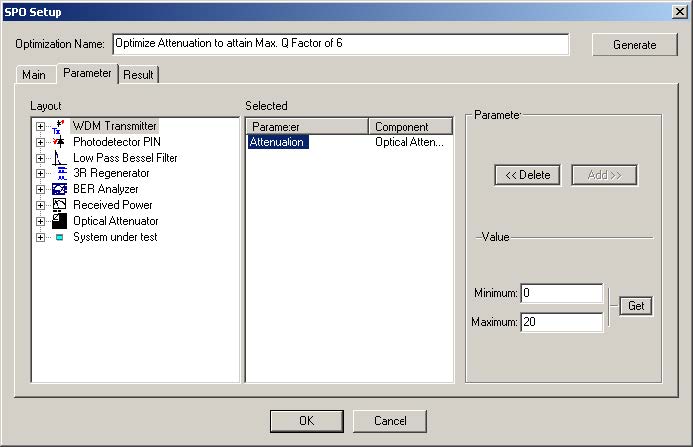Select Photodetector PIN label in Layout
The height and width of the screenshot is (447, 693).
(x=117, y=142)
